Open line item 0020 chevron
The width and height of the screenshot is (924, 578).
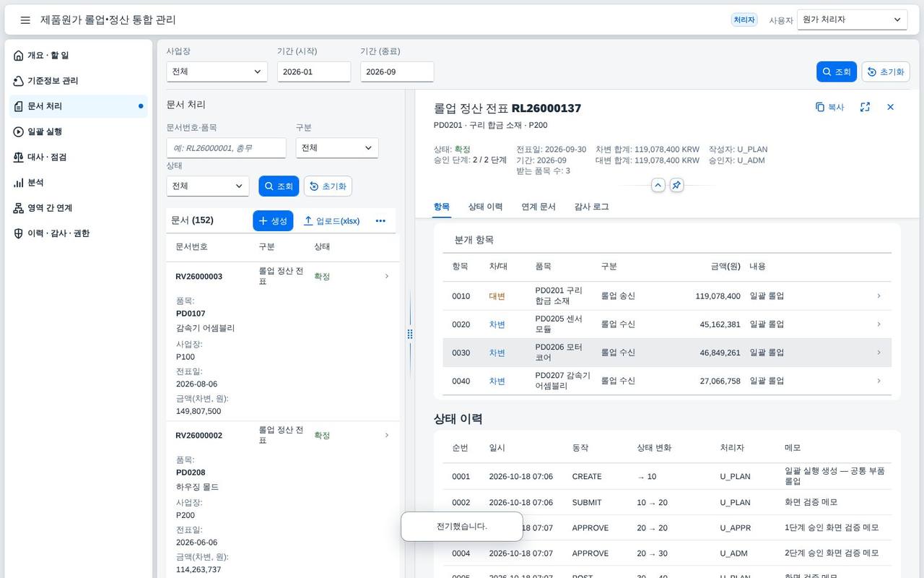pyautogui.click(x=879, y=324)
